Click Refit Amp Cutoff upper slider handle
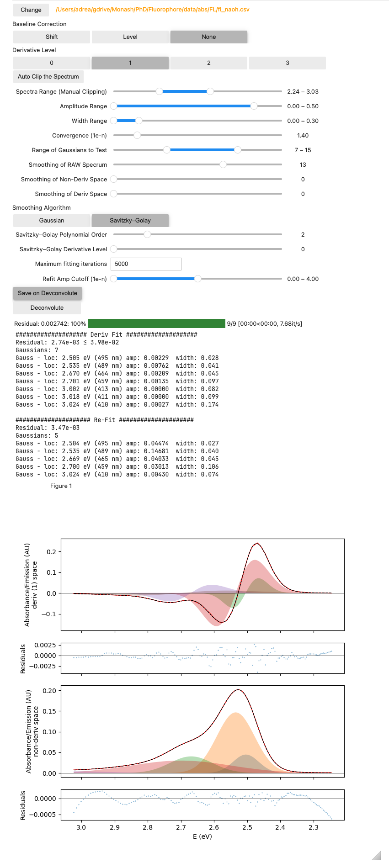 pos(197,279)
